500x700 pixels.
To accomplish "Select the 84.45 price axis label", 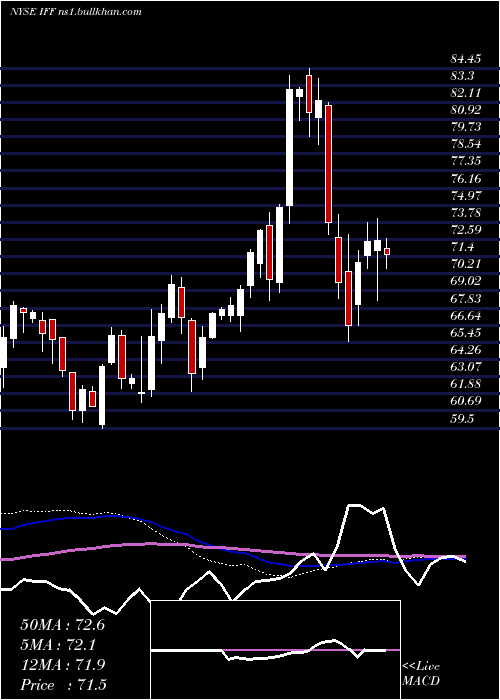I will click(466, 58).
